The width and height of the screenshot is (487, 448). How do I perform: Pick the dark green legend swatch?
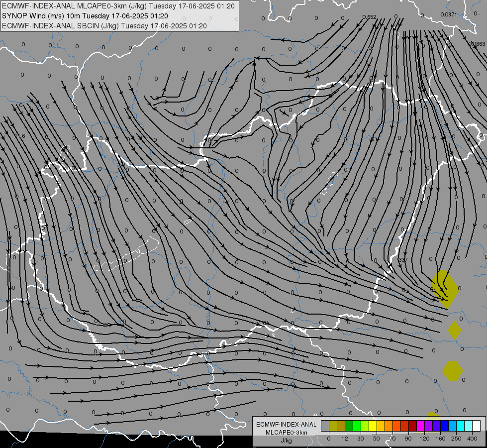click(349, 426)
